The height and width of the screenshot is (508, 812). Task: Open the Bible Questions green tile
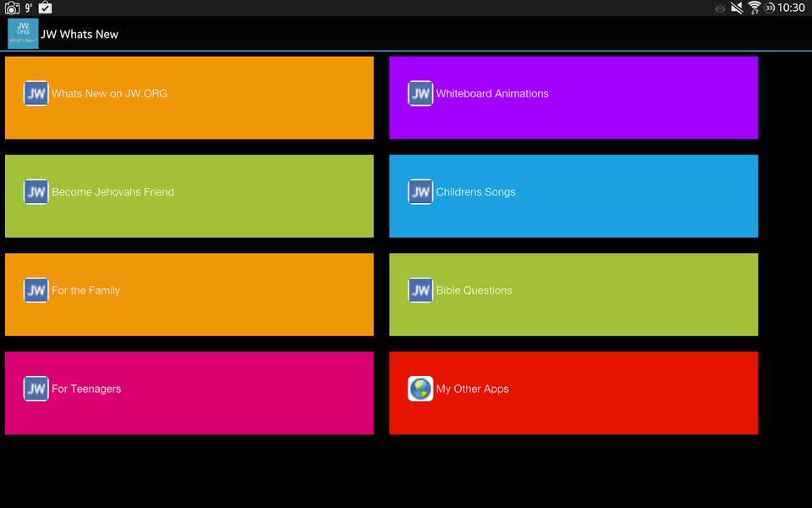pos(573,295)
